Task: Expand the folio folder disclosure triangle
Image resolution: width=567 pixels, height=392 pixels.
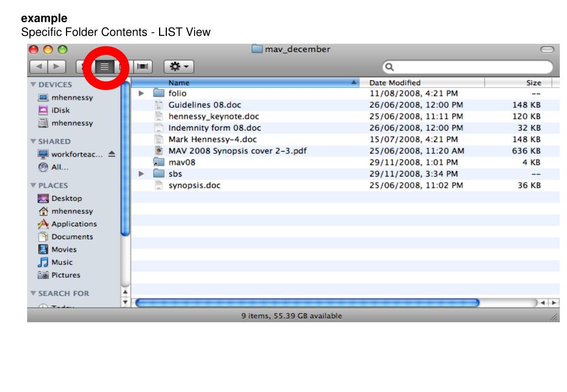Action: pos(141,93)
